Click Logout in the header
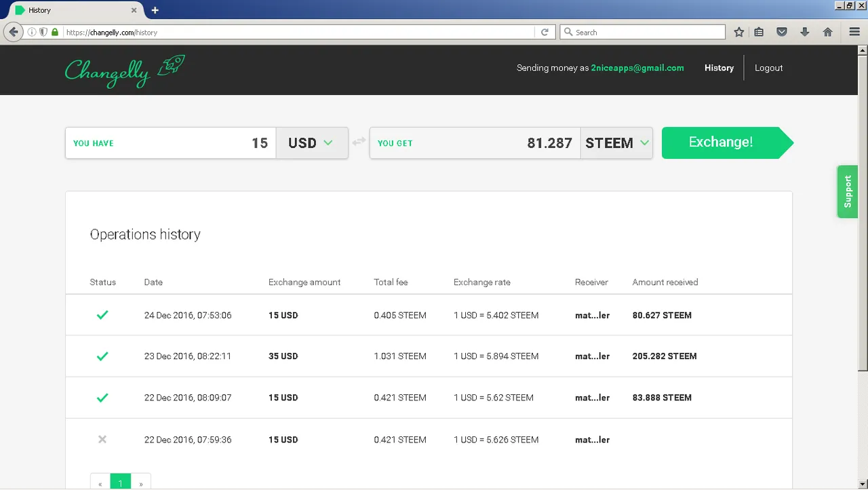 point(768,68)
